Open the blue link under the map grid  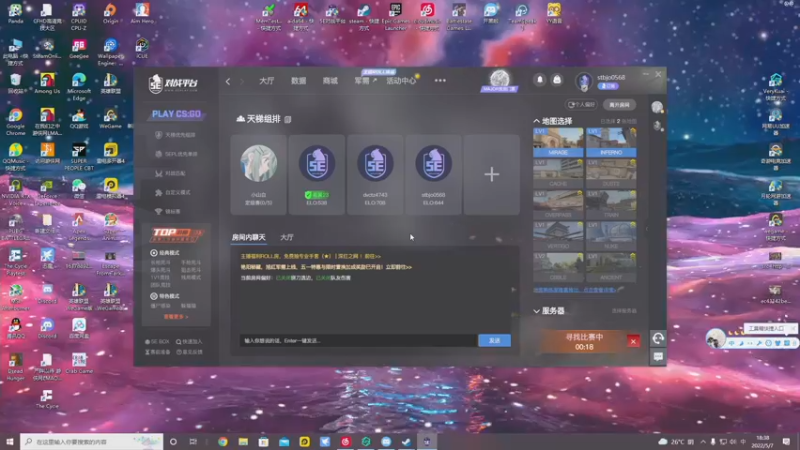[574, 290]
